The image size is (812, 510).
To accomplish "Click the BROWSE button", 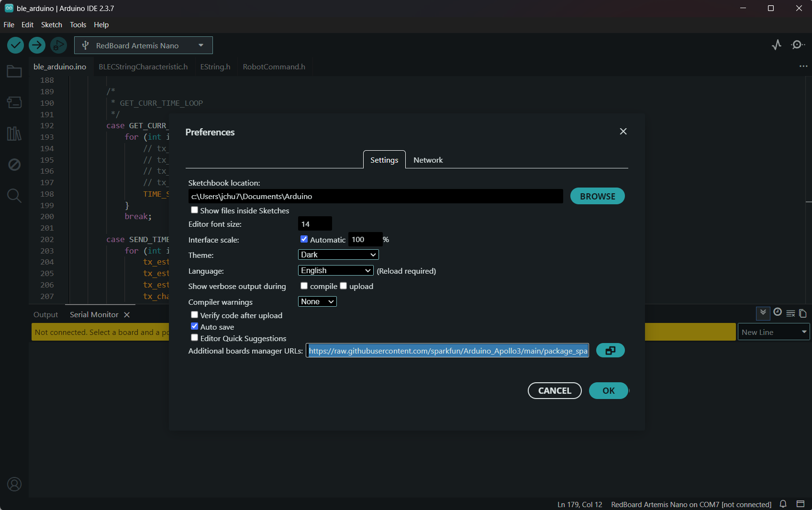I will (597, 196).
